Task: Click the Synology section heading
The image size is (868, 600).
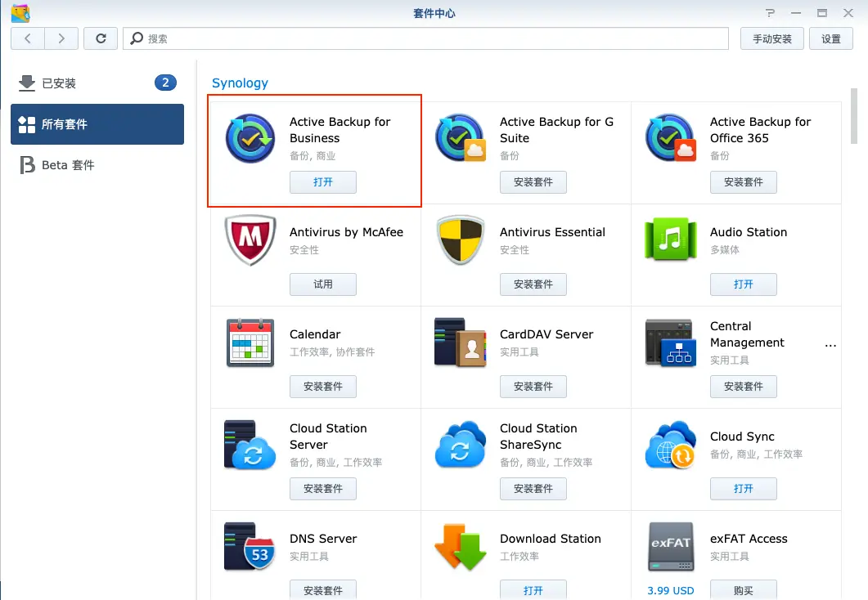Action: (240, 83)
